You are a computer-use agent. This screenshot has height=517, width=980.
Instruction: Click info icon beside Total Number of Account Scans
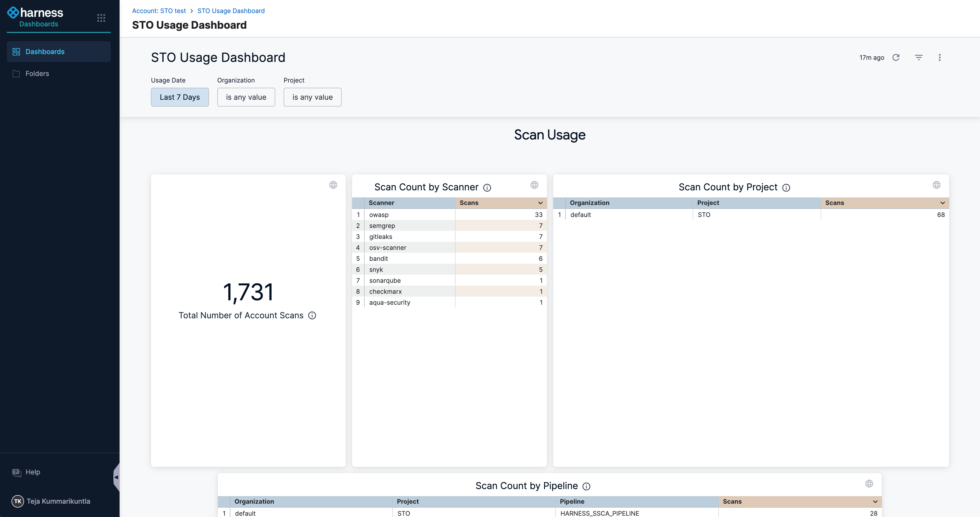[312, 315]
